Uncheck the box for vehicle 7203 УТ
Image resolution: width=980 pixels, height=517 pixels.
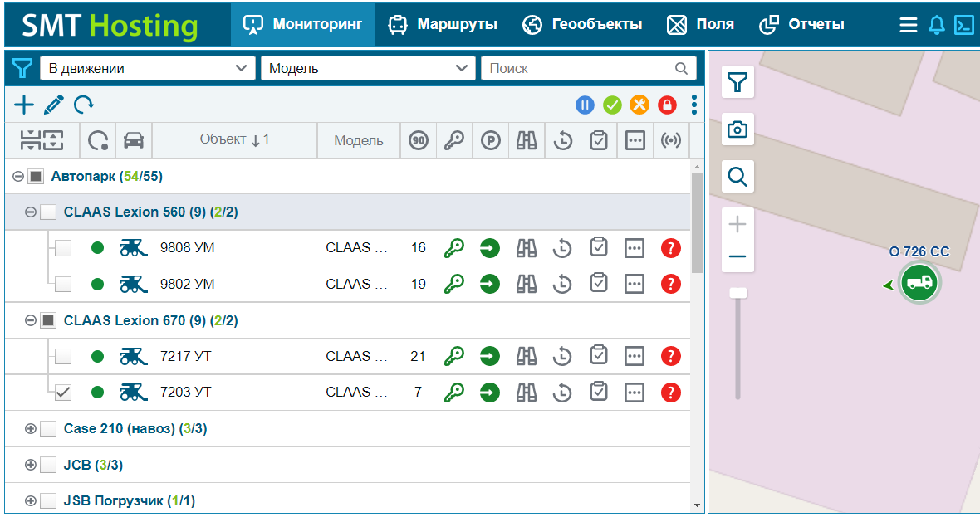(63, 393)
